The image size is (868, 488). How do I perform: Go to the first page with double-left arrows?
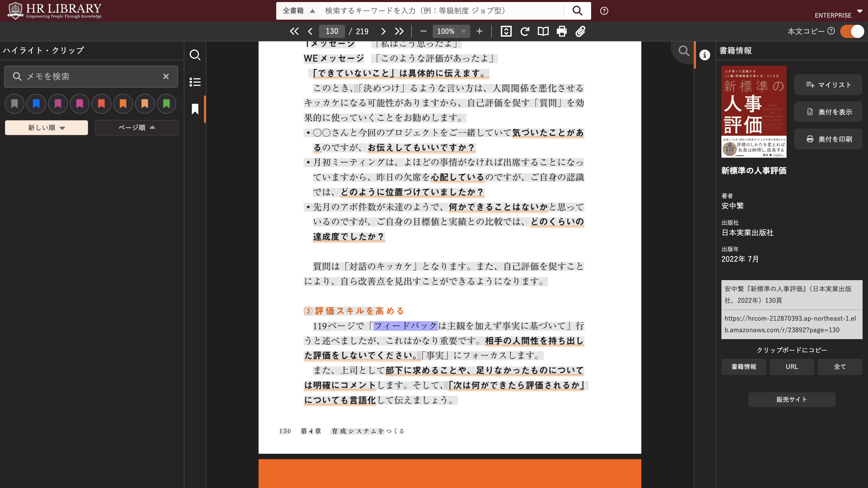(294, 31)
